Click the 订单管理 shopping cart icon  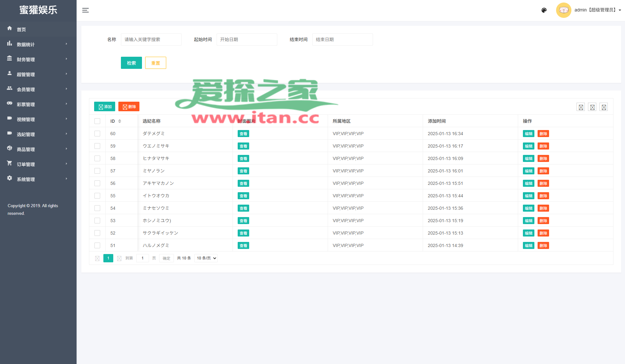click(x=10, y=163)
